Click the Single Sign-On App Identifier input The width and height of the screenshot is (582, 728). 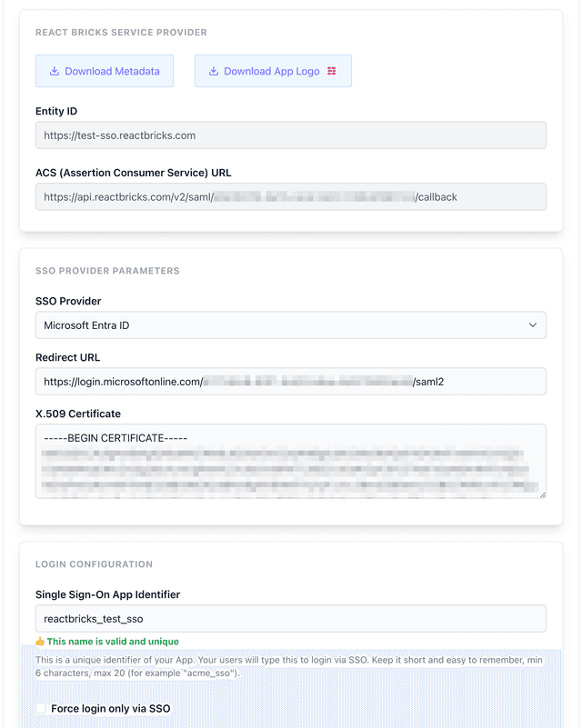pyautogui.click(x=291, y=618)
